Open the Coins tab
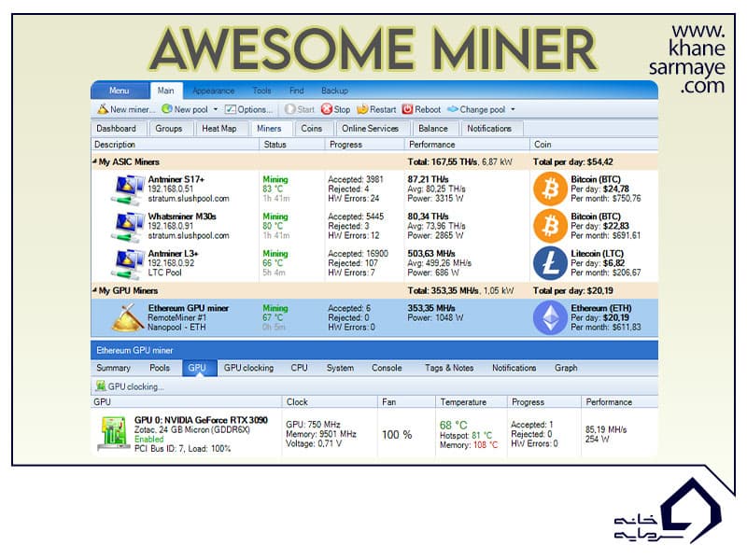This screenshot has width=747, height=560. pyautogui.click(x=312, y=129)
